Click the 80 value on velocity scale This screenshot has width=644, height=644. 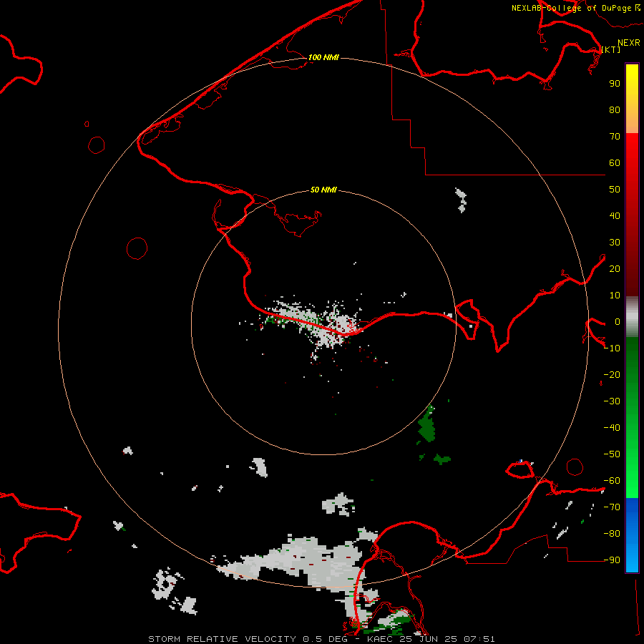click(615, 109)
